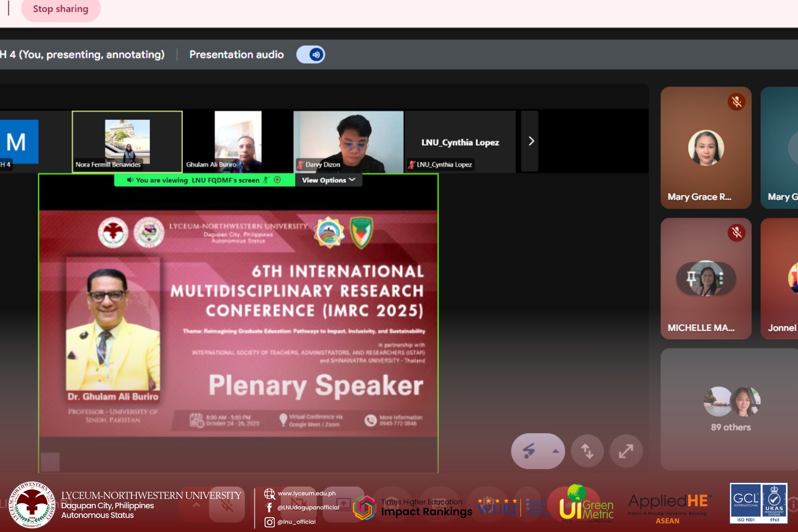
Task: Select Nora Fermill Benavides video thumbnail
Action: click(127, 142)
